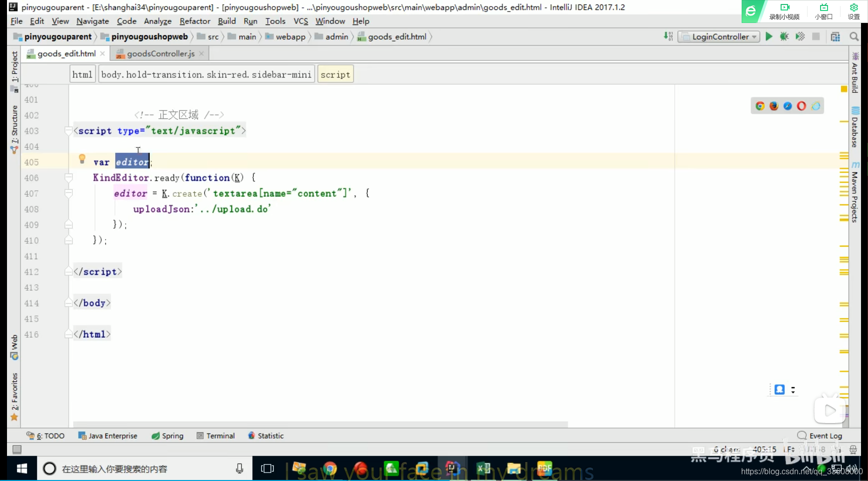The width and height of the screenshot is (868, 481).
Task: Open the Spring tool window
Action: [x=167, y=436]
